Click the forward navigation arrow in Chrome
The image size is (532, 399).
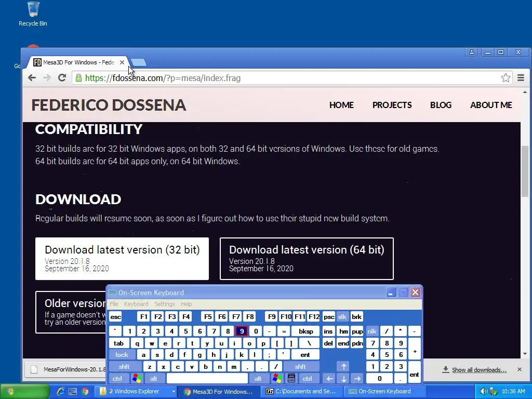[x=47, y=78]
